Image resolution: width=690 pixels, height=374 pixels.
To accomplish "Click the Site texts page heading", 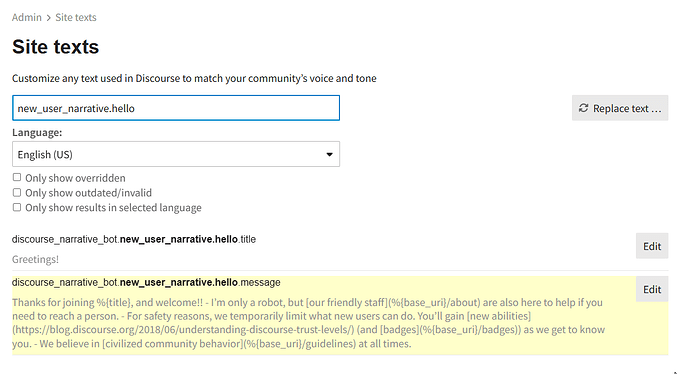I will pos(55,47).
